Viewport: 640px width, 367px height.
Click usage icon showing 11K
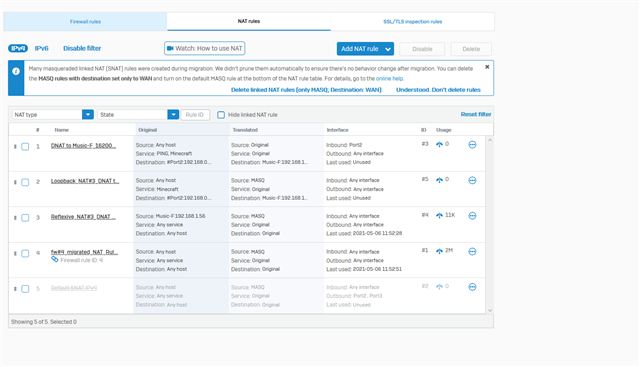(439, 215)
